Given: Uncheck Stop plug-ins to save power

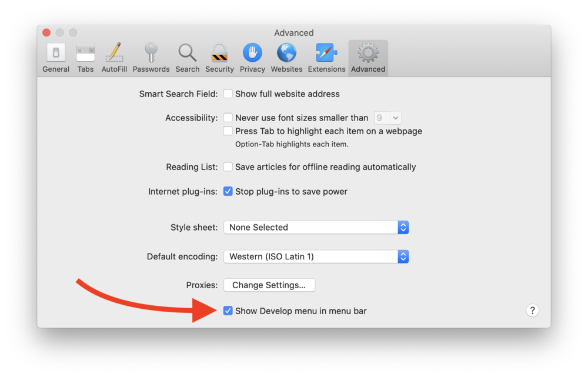Looking at the screenshot, I should [x=228, y=191].
